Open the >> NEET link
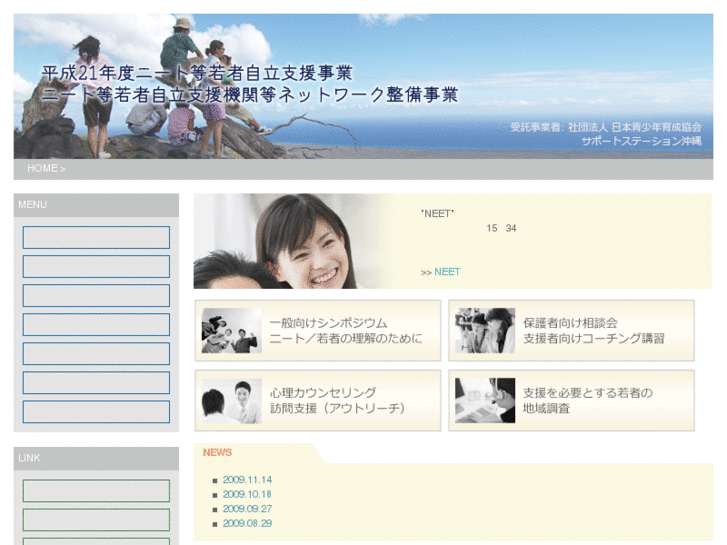The height and width of the screenshot is (545, 727). [440, 272]
